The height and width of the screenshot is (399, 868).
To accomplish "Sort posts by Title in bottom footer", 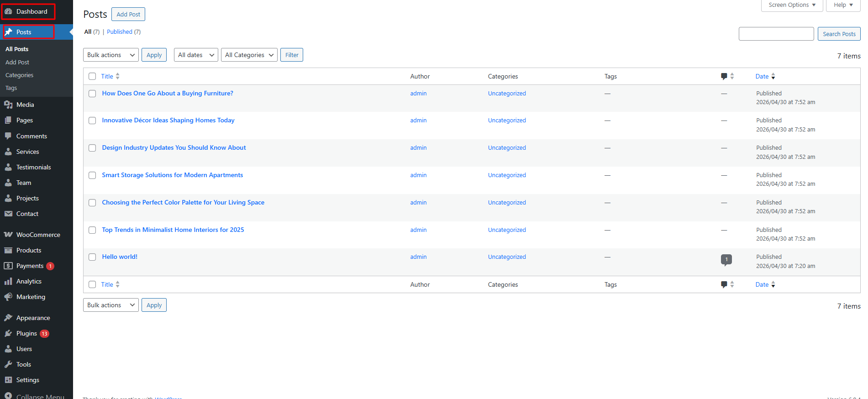I will [x=110, y=284].
